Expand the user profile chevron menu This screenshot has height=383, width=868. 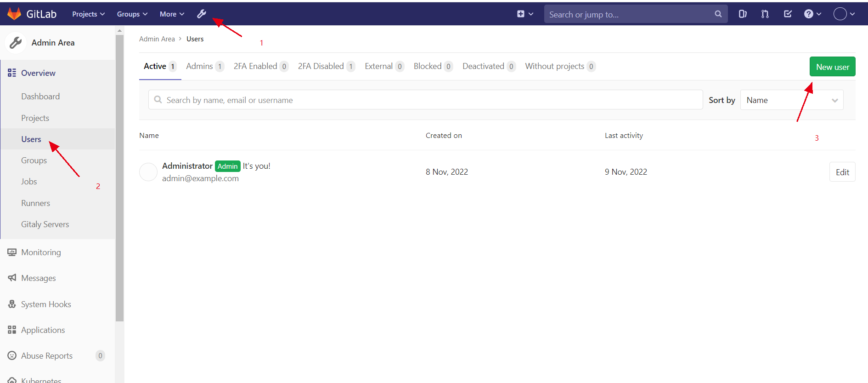tap(852, 14)
